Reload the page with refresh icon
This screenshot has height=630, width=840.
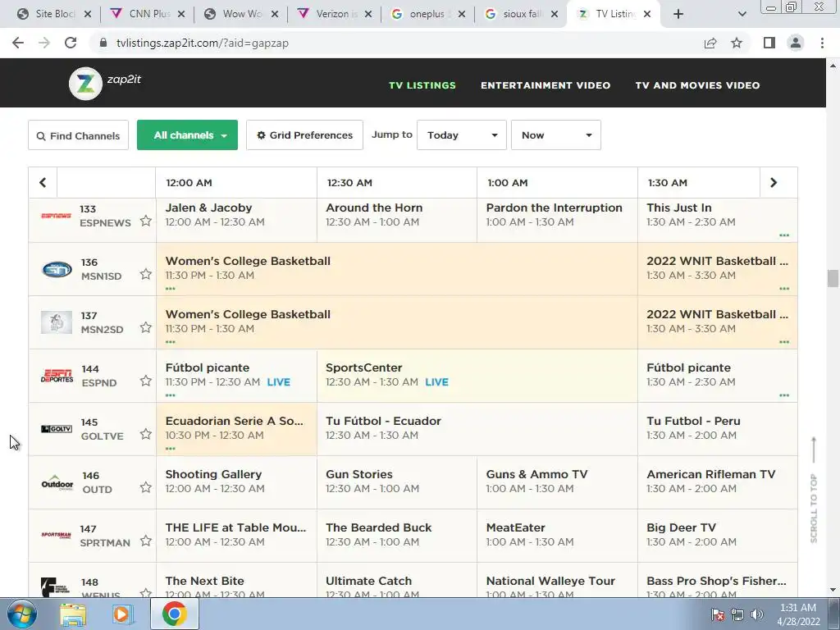[x=71, y=43]
